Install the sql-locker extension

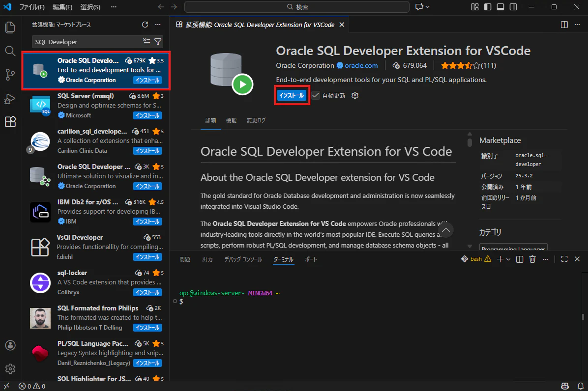click(x=147, y=292)
